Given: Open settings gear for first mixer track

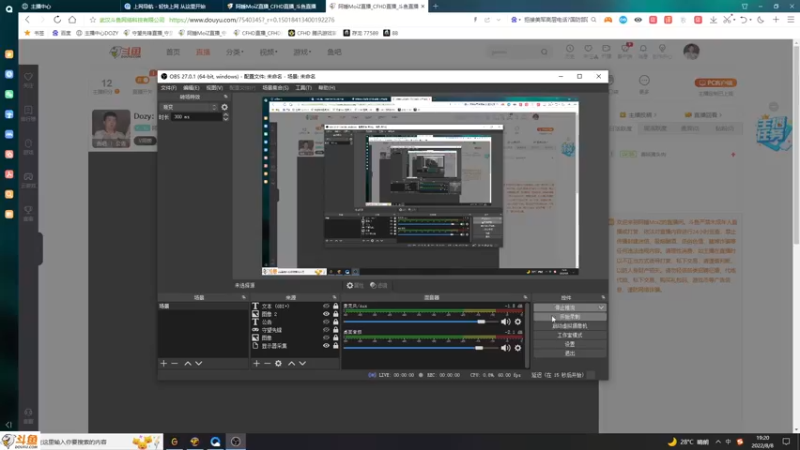Looking at the screenshot, I should [x=518, y=321].
